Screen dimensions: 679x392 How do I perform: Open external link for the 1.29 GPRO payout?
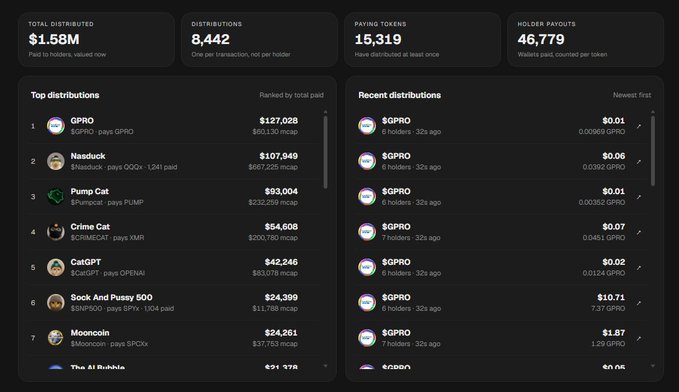click(x=639, y=339)
